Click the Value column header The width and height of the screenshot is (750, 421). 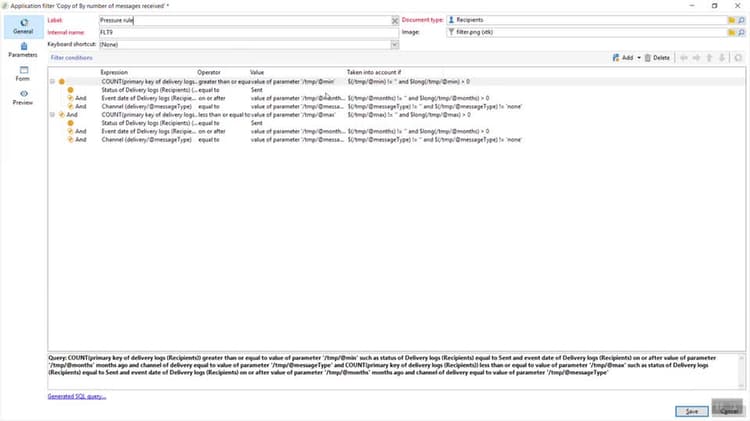coord(257,72)
